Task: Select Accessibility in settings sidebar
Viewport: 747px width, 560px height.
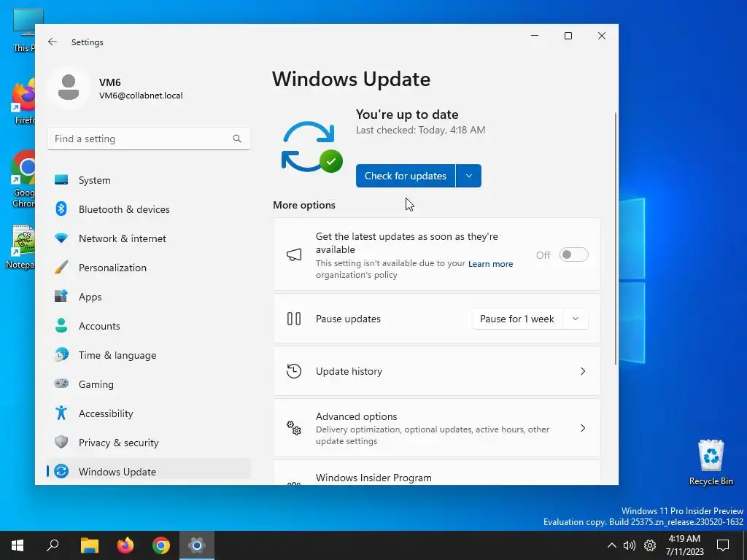Action: (x=149, y=413)
